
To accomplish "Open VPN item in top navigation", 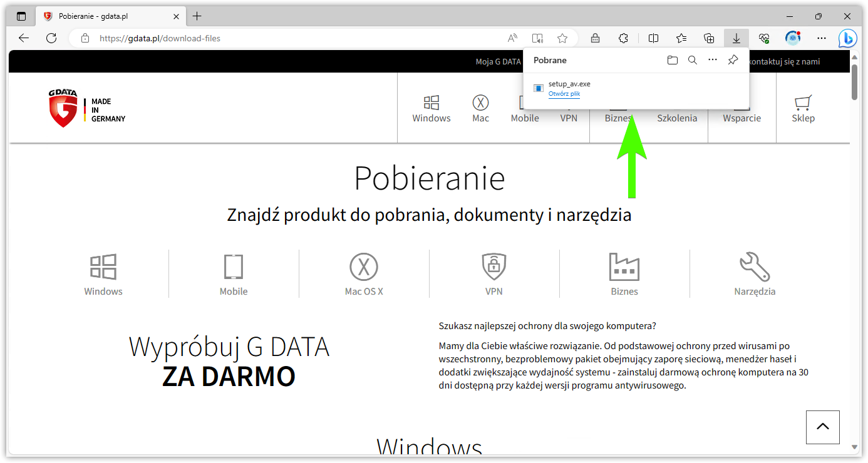I will (x=569, y=118).
